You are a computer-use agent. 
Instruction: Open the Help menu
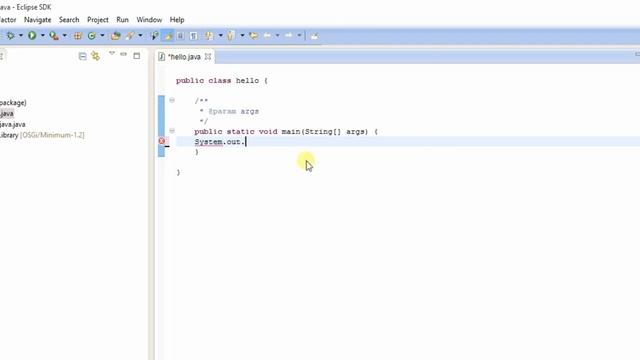coord(177,20)
